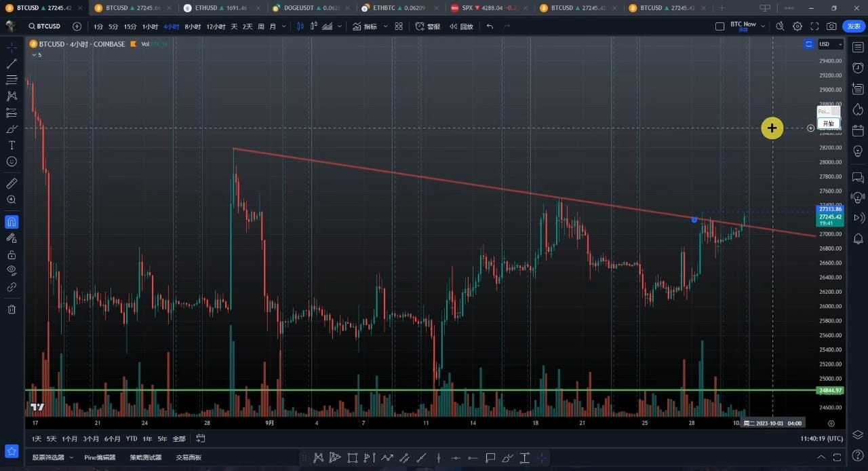This screenshot has width=868, height=471.
Task: Open the 指标 indicators dialog
Action: coord(366,26)
